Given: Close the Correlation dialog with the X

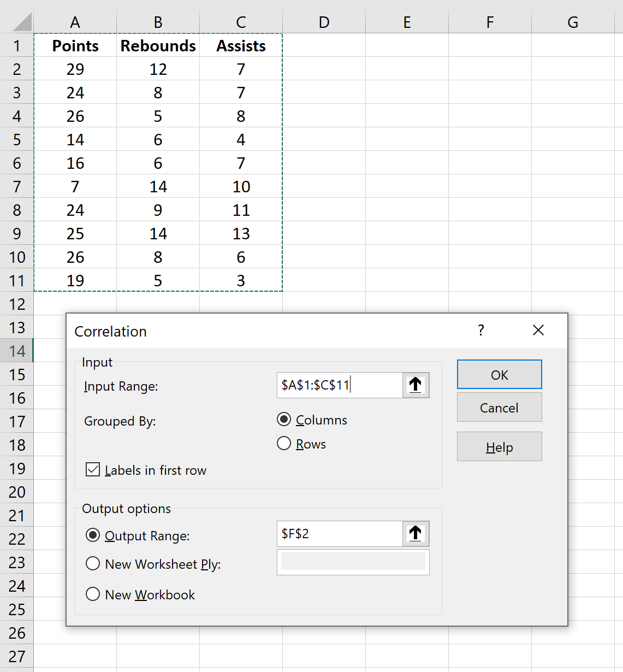Looking at the screenshot, I should click(x=538, y=330).
